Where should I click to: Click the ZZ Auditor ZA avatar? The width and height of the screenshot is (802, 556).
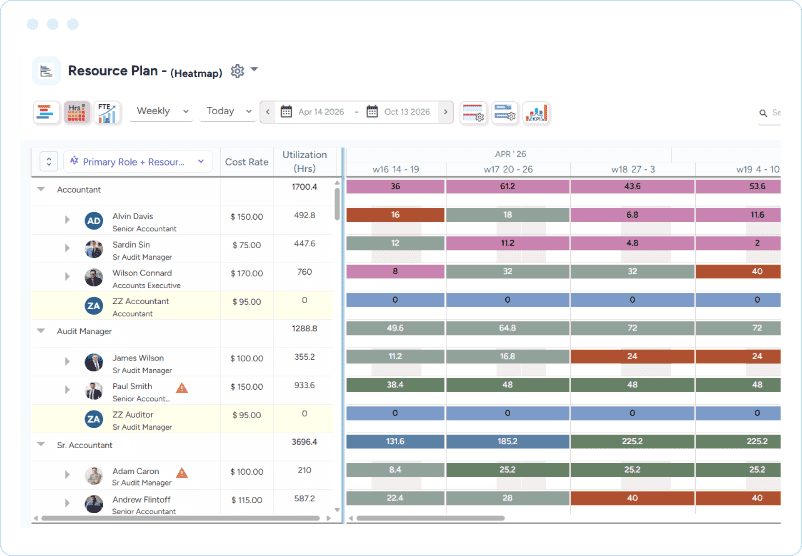pyautogui.click(x=94, y=419)
